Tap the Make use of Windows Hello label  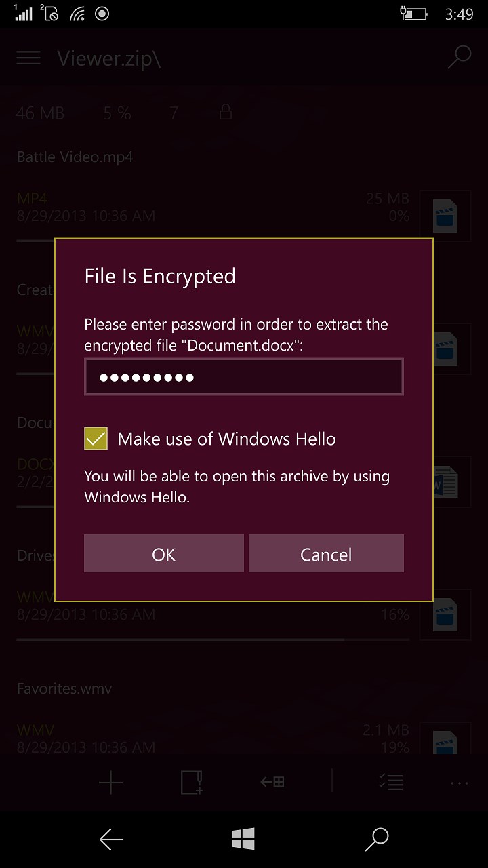pos(226,439)
